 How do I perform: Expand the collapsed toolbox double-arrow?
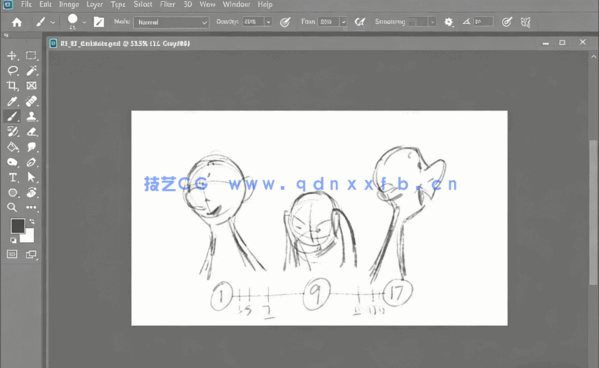click(x=5, y=35)
